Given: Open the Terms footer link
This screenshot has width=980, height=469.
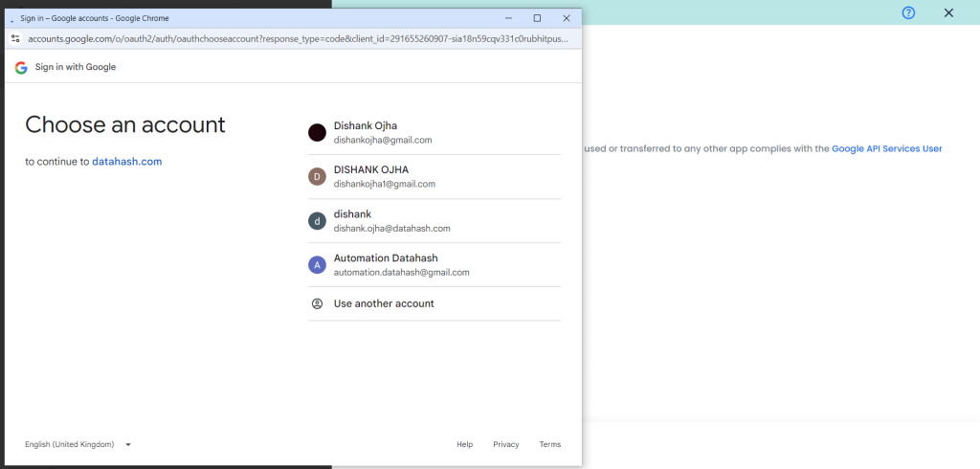Looking at the screenshot, I should pos(550,445).
